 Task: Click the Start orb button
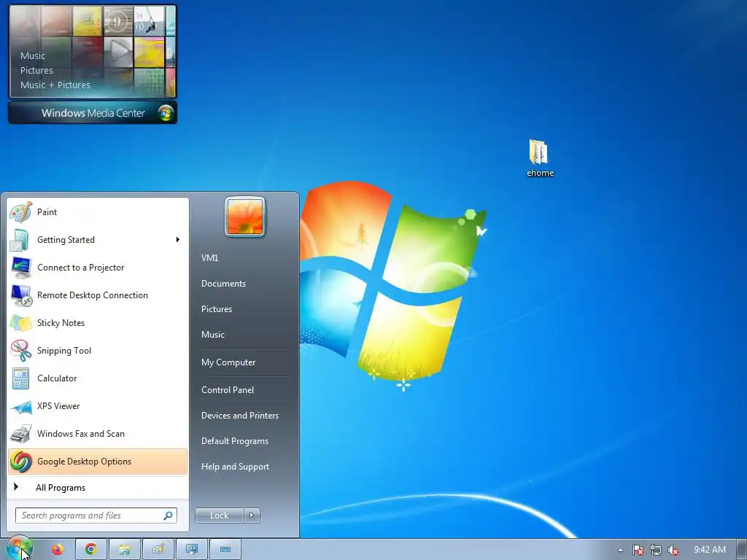pyautogui.click(x=19, y=549)
